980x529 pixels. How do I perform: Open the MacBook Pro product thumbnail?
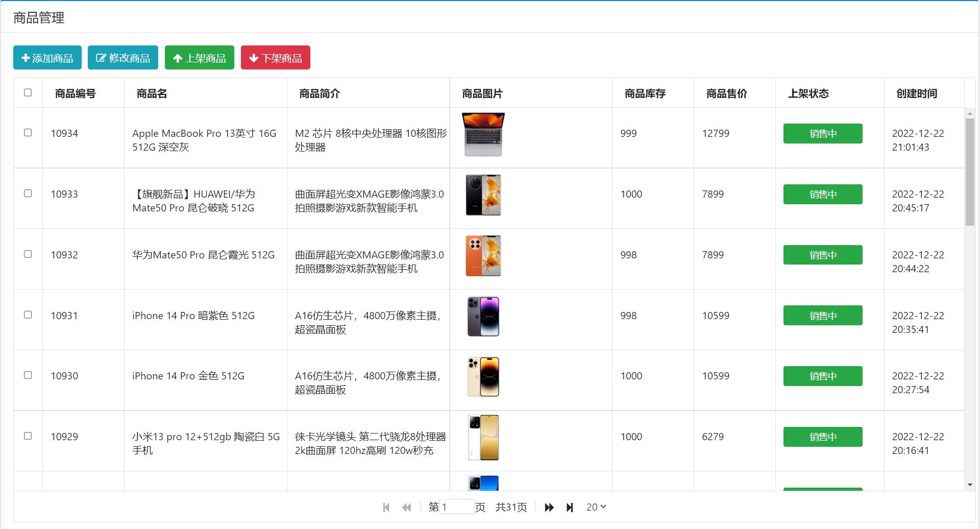[483, 135]
